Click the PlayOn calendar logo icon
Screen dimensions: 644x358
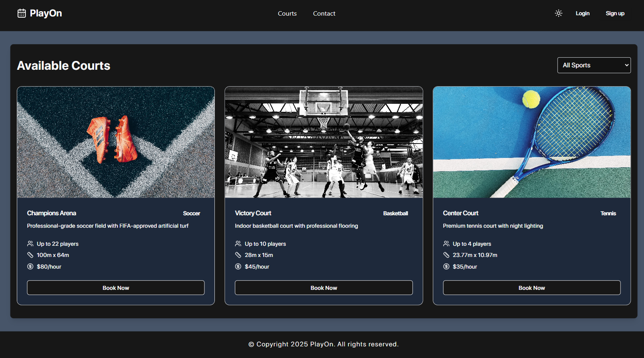coord(22,14)
